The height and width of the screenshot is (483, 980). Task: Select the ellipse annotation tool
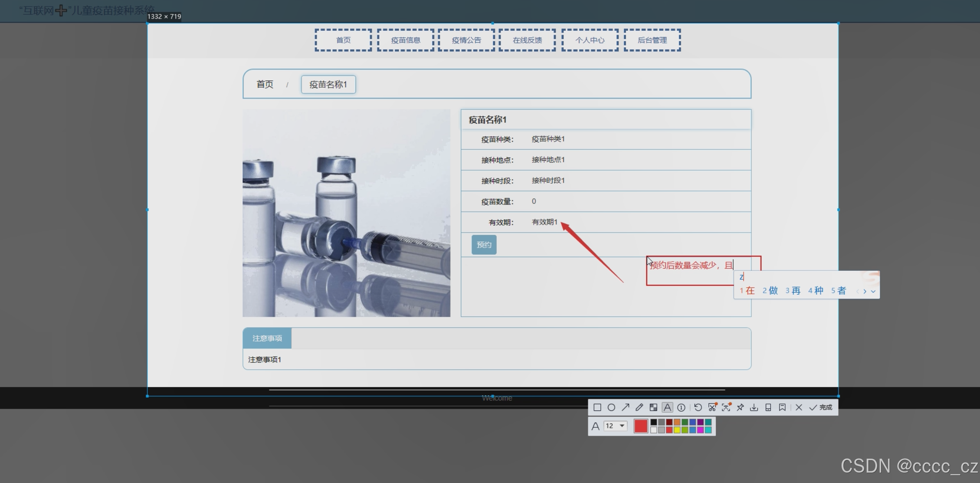[x=611, y=407]
